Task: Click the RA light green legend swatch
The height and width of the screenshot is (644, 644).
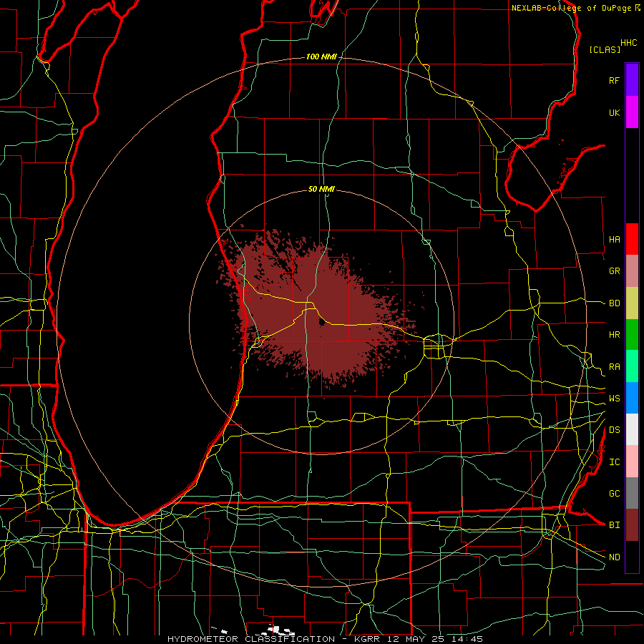Action: click(x=632, y=366)
